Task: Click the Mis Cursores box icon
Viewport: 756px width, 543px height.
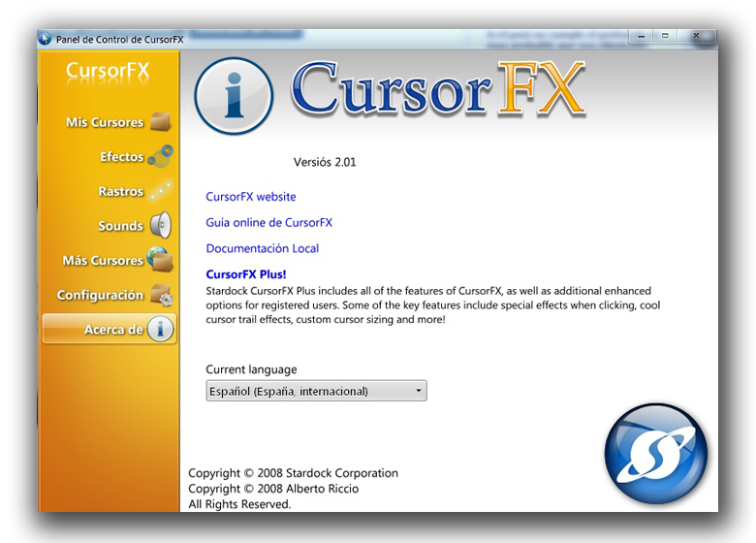Action: tap(161, 121)
